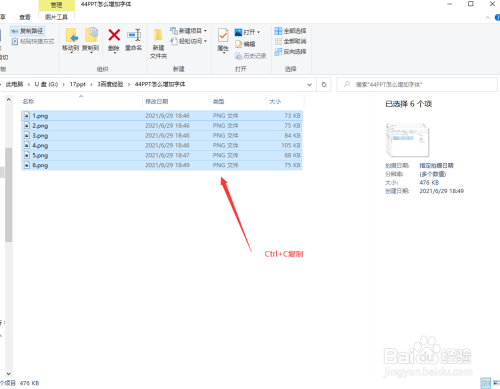The height and width of the screenshot is (389, 500).
Task: Click the search box for this folder
Action: (x=417, y=85)
